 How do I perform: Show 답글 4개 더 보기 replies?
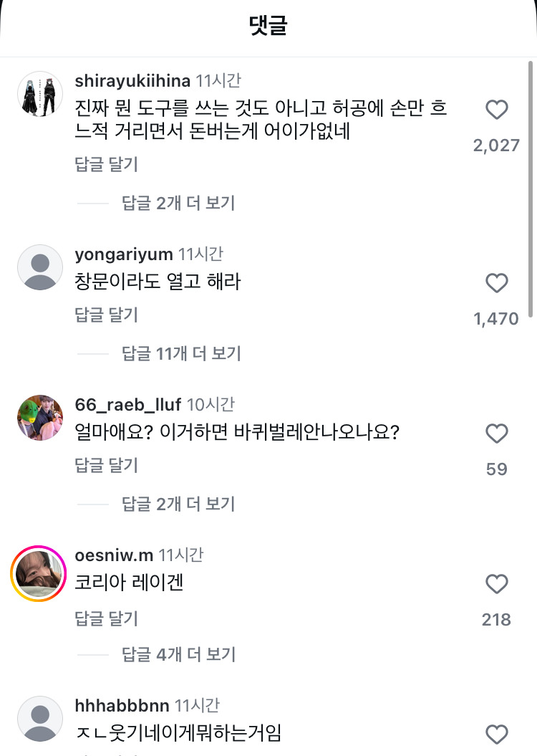(178, 654)
